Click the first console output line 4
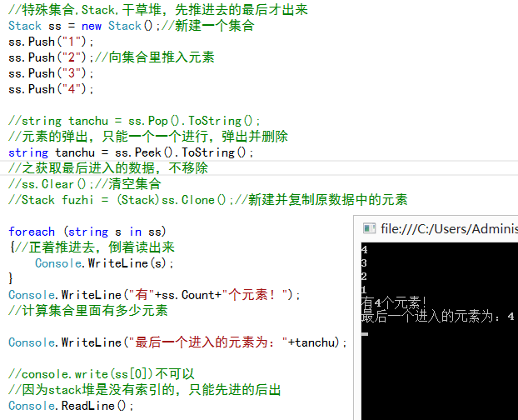518x420 pixels. pos(364,249)
